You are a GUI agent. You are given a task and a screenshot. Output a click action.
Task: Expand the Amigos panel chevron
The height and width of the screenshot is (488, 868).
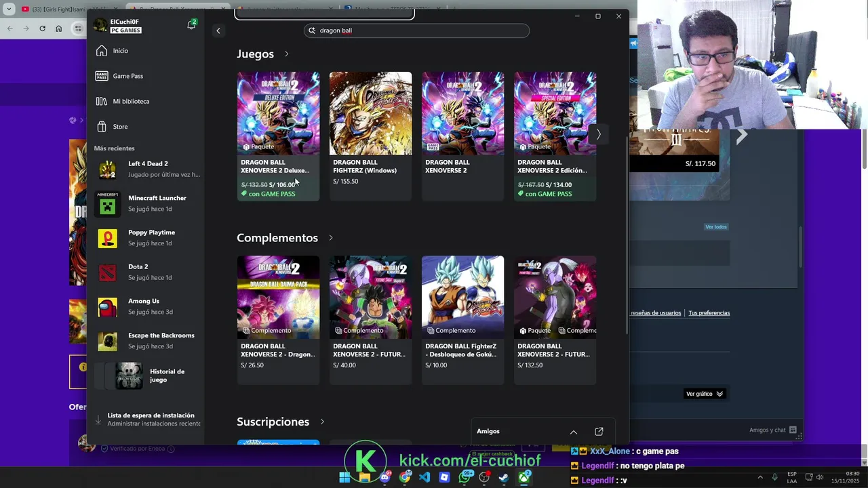(x=574, y=432)
